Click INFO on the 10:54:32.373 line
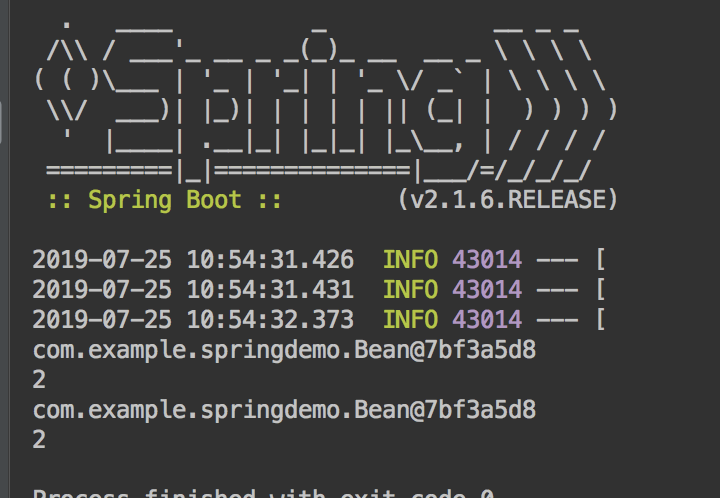Screen dimensions: 720x498 (x=411, y=319)
